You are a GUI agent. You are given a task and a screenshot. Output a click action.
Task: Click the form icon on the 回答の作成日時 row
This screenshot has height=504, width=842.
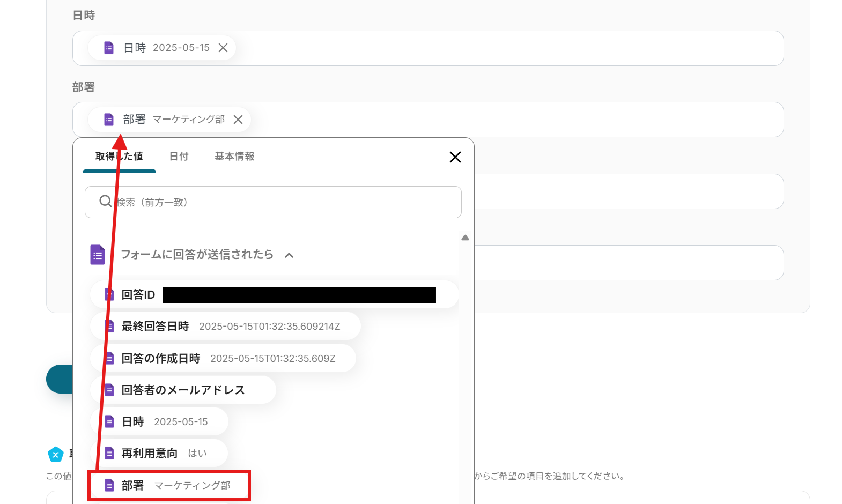coord(109,358)
